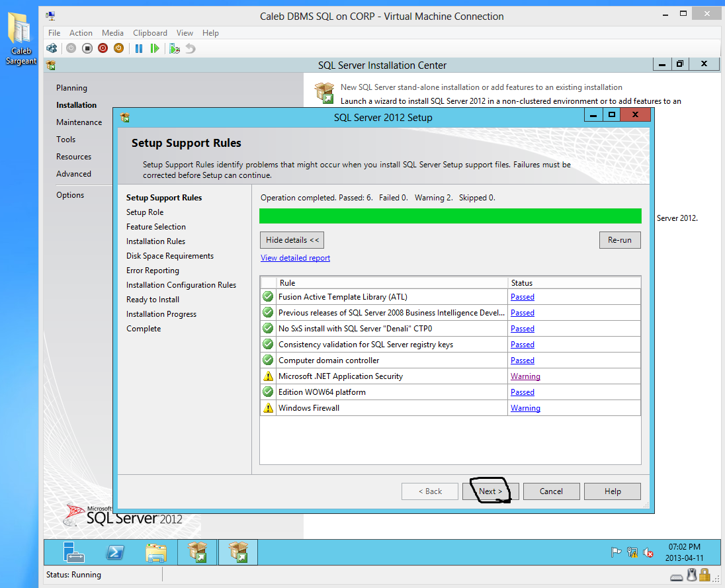725x588 pixels.
Task: Open Passed status for No SxS Denali rule
Action: coord(523,329)
